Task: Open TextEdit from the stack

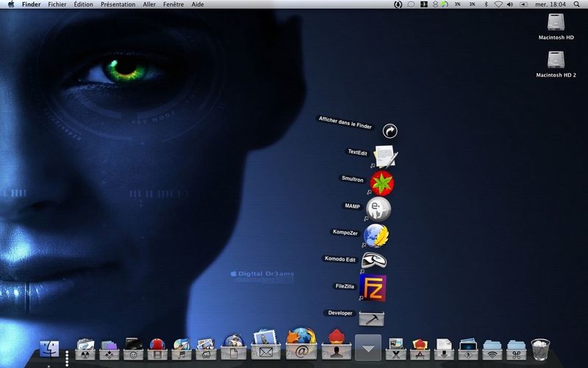Action: (386, 156)
